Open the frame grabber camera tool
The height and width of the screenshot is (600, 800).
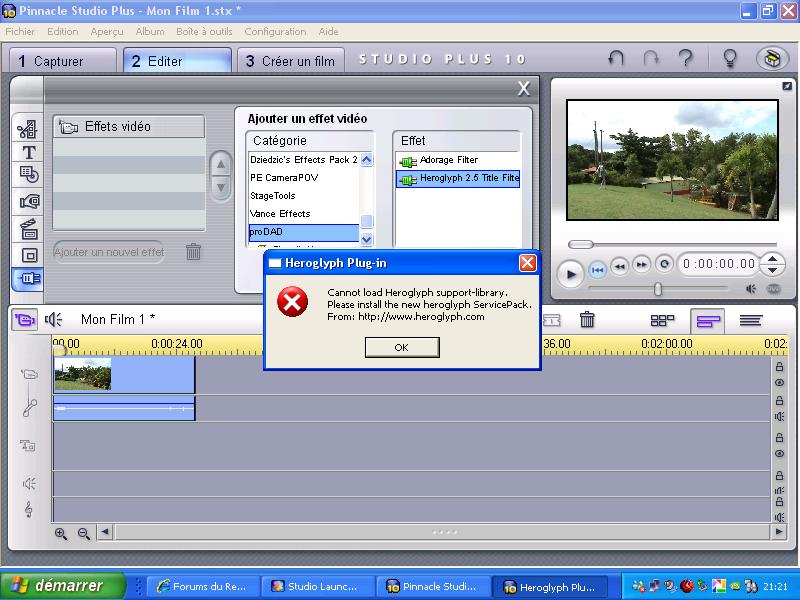(30, 202)
